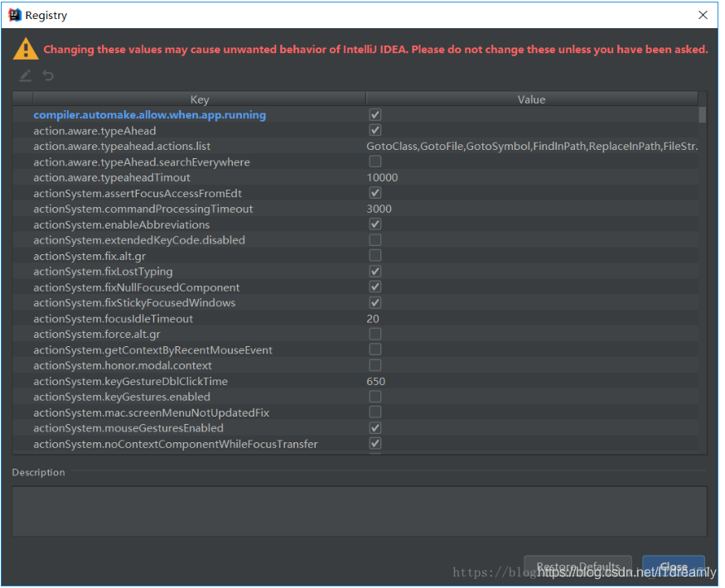The width and height of the screenshot is (725, 588).
Task: Close the Registry dialog with the X
Action: click(x=703, y=15)
